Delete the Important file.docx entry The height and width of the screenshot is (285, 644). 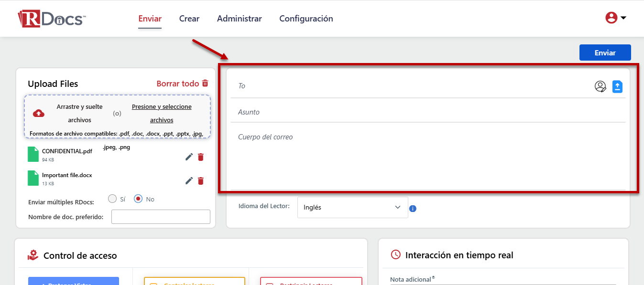tap(201, 180)
